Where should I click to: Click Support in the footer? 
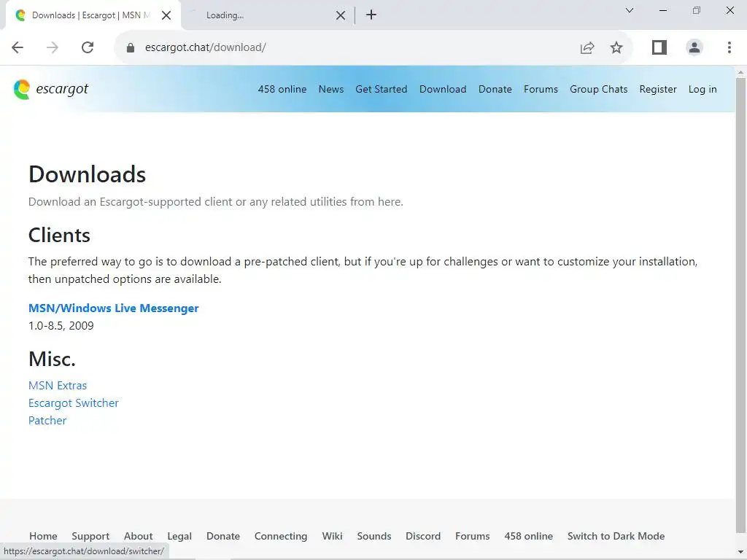point(90,536)
